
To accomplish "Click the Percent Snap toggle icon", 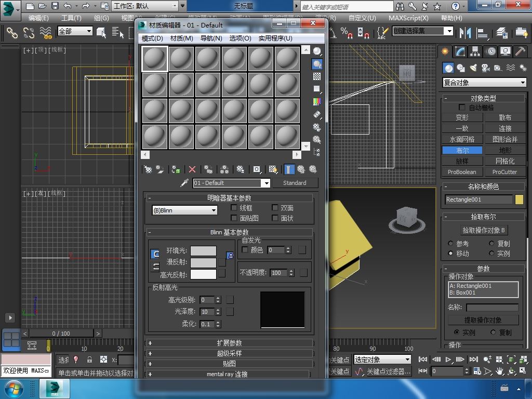I will [x=347, y=33].
